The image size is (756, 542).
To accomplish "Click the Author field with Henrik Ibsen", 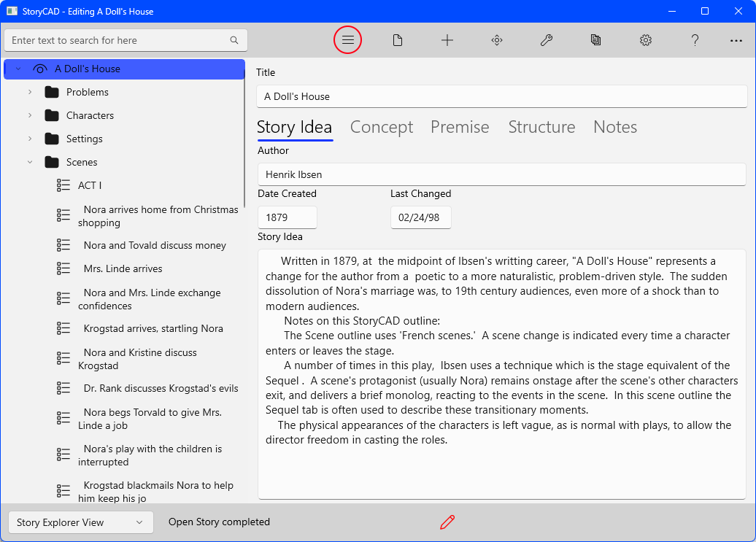I will coord(501,174).
